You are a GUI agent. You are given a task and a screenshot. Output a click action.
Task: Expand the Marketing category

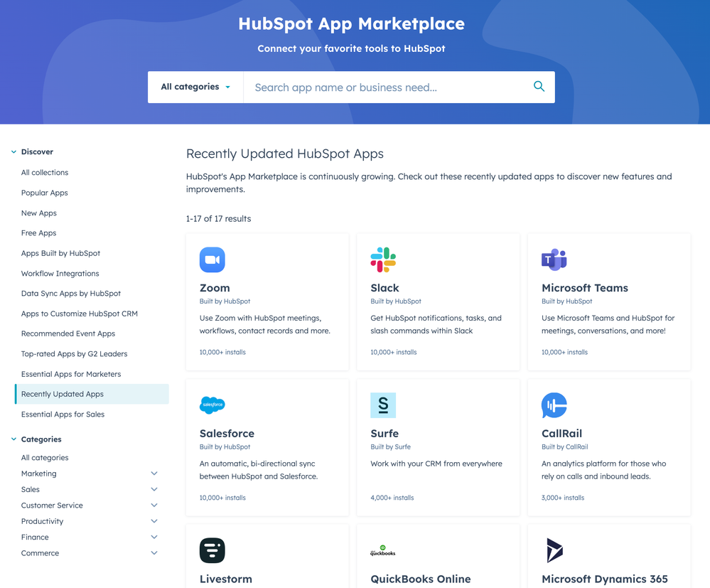pos(154,473)
